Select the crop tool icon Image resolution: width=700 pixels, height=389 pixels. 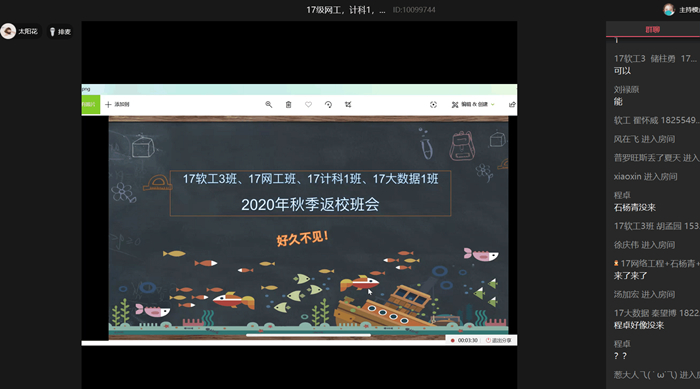[x=348, y=105]
